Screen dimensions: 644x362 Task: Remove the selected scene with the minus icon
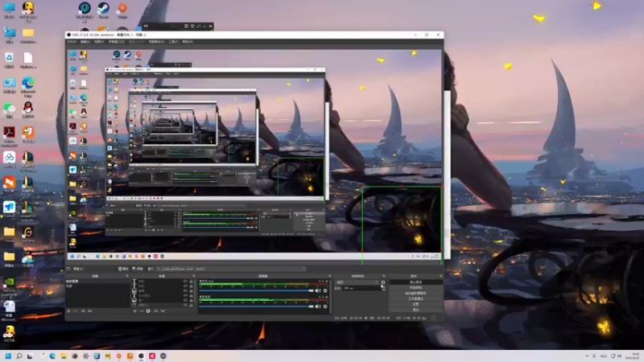(x=75, y=311)
